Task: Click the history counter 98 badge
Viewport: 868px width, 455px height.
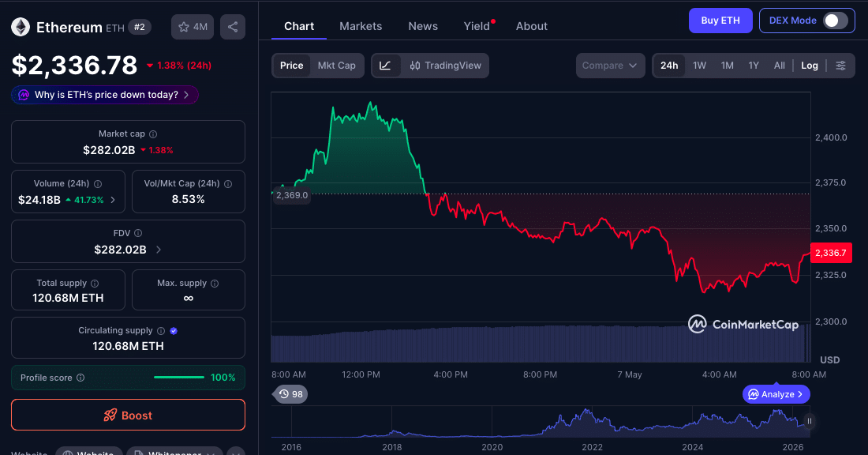Action: pyautogui.click(x=290, y=394)
